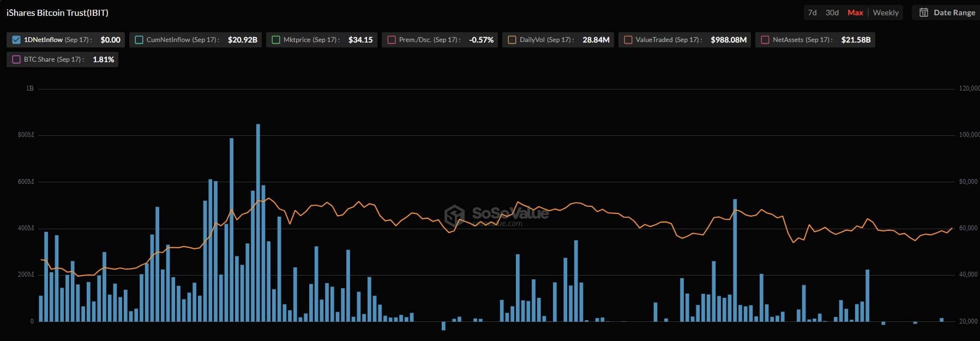Enable the CumNetInflow series checkbox
Viewport: 980px width, 341px height.
point(139,40)
